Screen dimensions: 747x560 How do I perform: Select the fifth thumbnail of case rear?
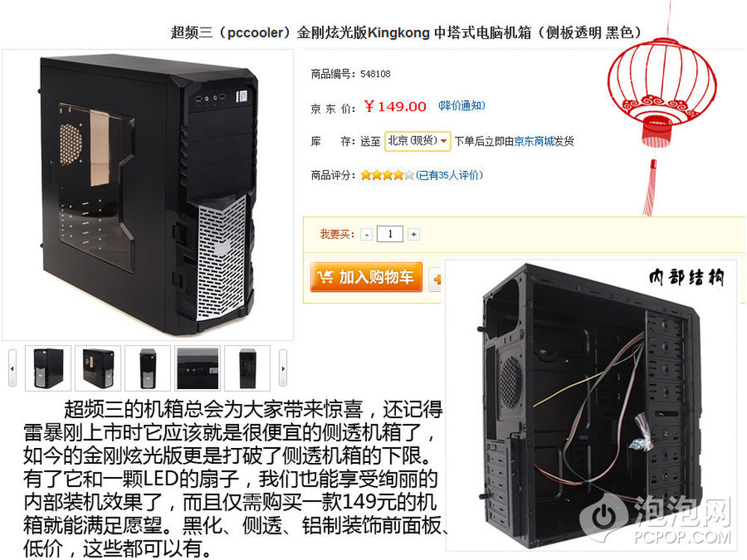[247, 368]
